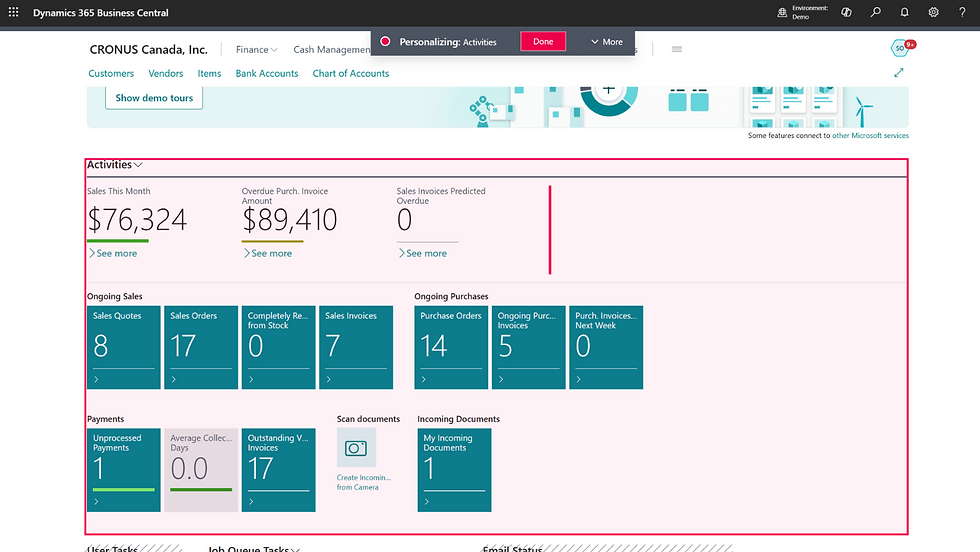Open Cash Management menu
The width and height of the screenshot is (980, 552).
[x=332, y=49]
